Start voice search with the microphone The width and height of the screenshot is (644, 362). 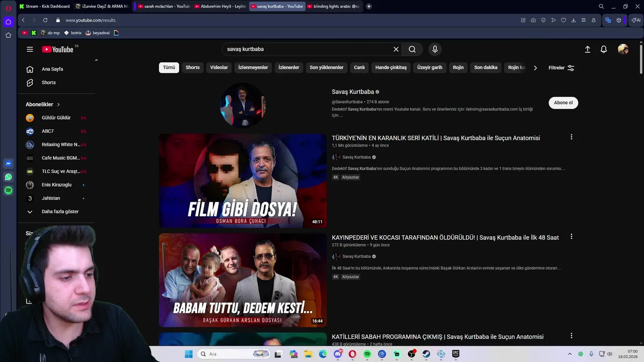pyautogui.click(x=435, y=49)
